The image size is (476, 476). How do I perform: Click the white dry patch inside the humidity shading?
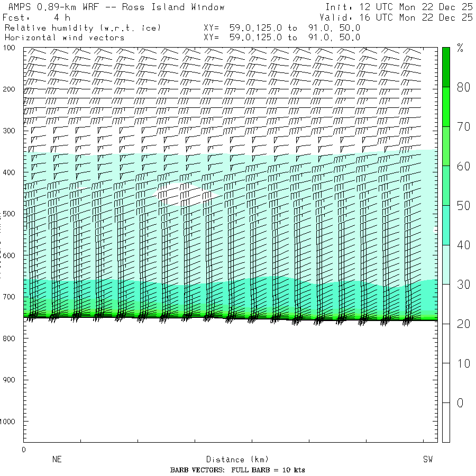click(x=180, y=194)
